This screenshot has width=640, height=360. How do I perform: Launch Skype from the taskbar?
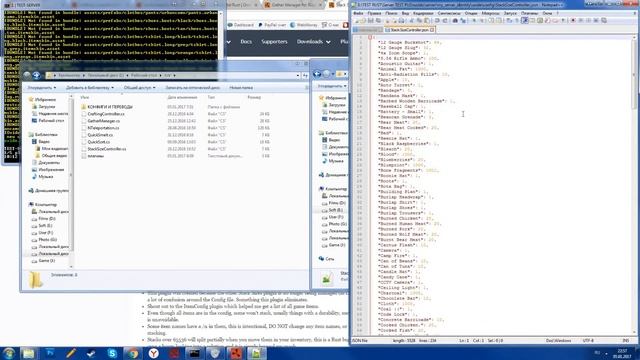112,353
